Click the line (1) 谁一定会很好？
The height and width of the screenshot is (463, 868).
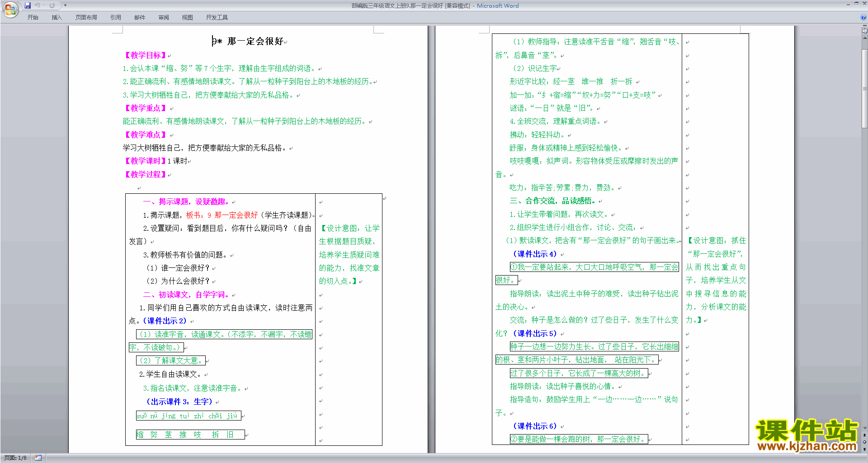click(178, 268)
